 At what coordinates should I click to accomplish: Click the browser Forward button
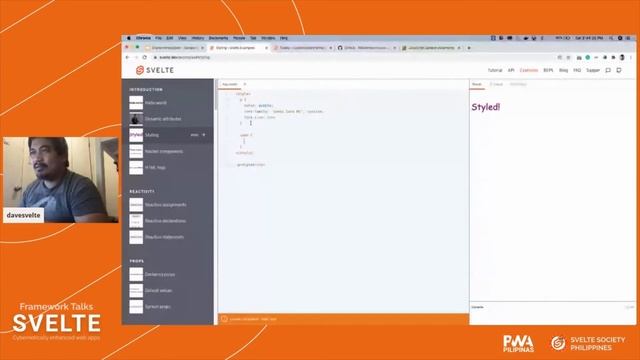click(x=136, y=58)
